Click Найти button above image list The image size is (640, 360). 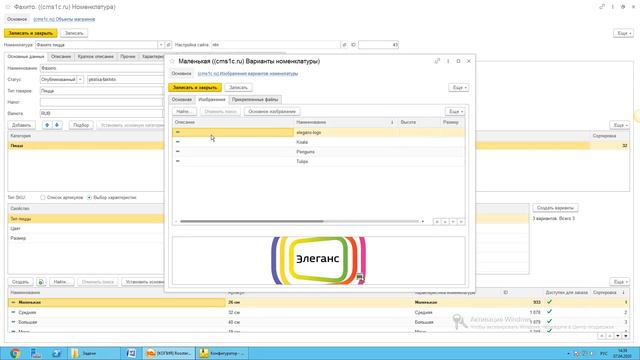click(184, 111)
